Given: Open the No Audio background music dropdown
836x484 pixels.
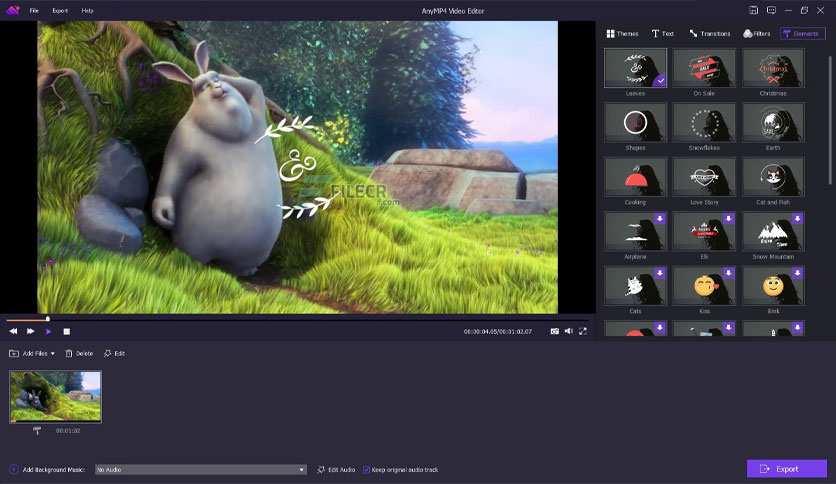Looking at the screenshot, I should (x=200, y=470).
